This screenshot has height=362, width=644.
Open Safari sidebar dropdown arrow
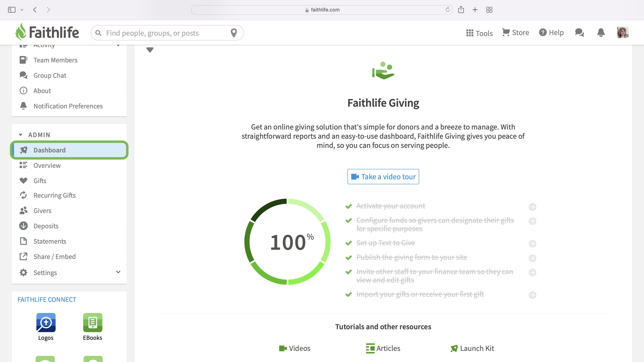pos(22,10)
